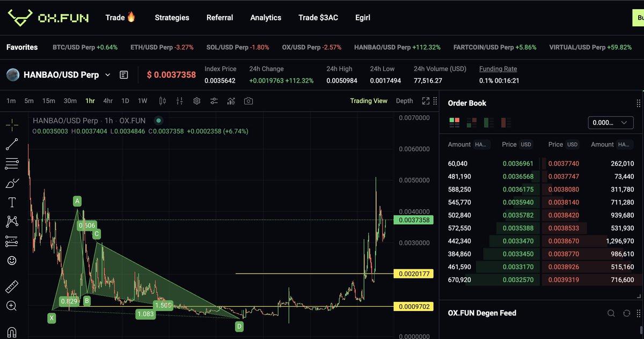Open the Analytics page
Viewport: 644px width, 339px height.
[x=266, y=17]
